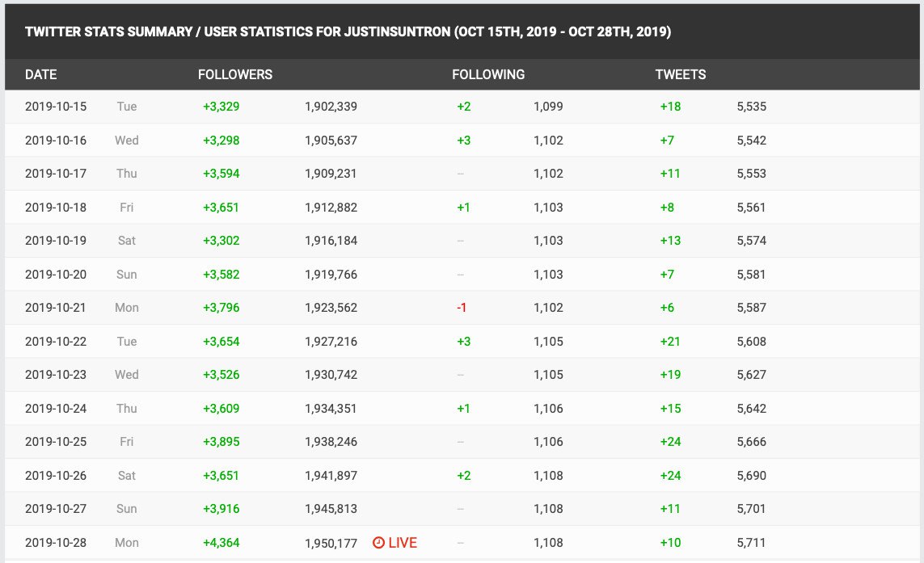Select the date 2019-10-27
The image size is (924, 563).
point(56,509)
